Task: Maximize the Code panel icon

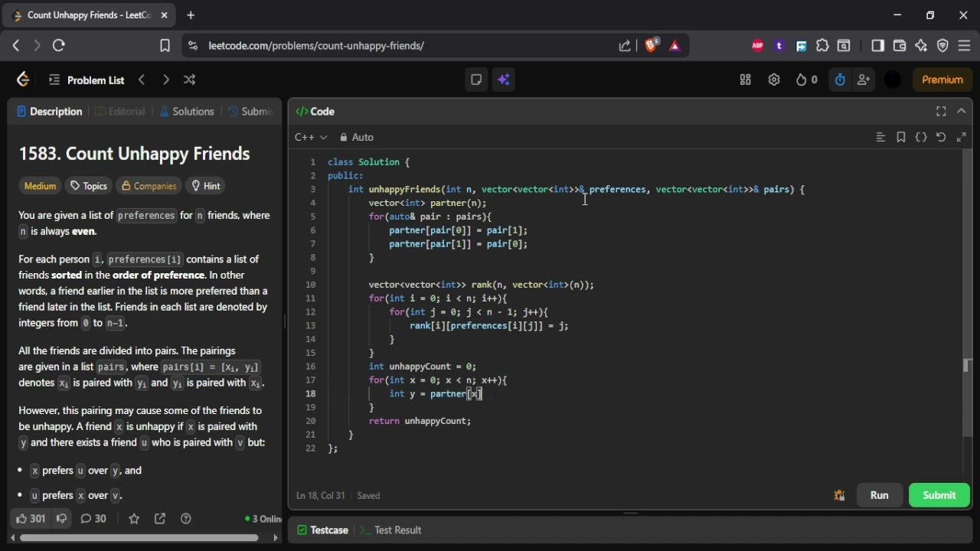Action: pyautogui.click(x=941, y=112)
